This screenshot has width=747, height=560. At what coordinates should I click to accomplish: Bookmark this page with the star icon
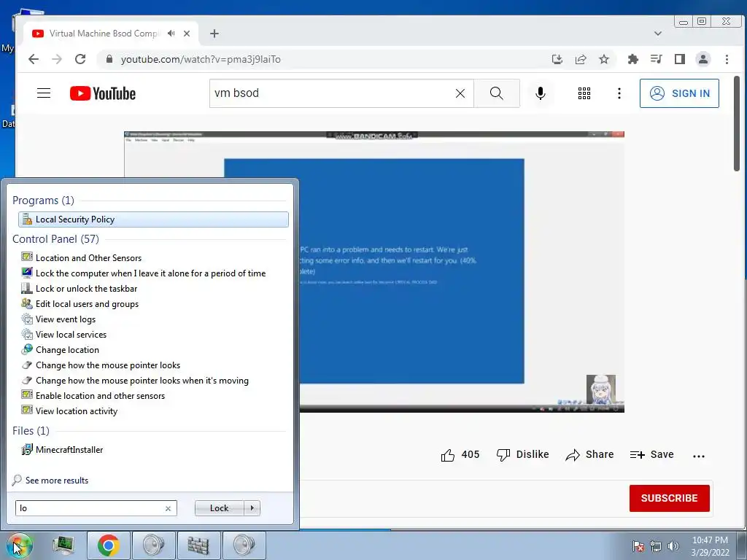604,59
